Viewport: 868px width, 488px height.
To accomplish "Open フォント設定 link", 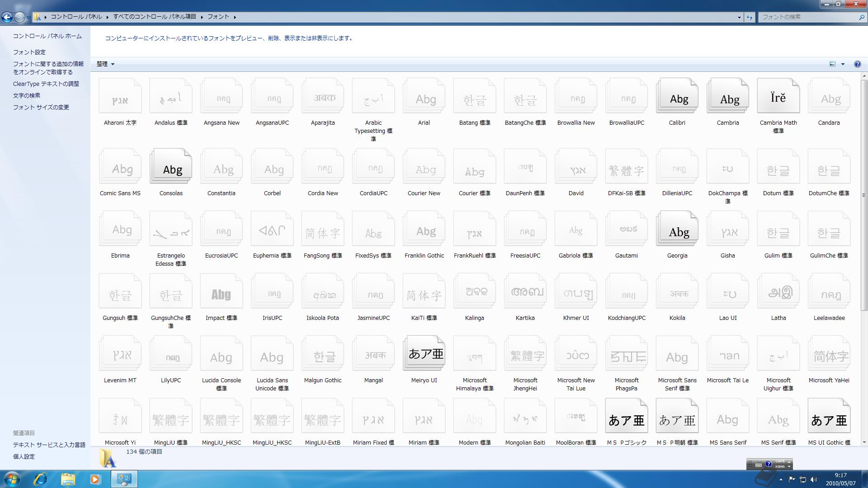I will (29, 52).
